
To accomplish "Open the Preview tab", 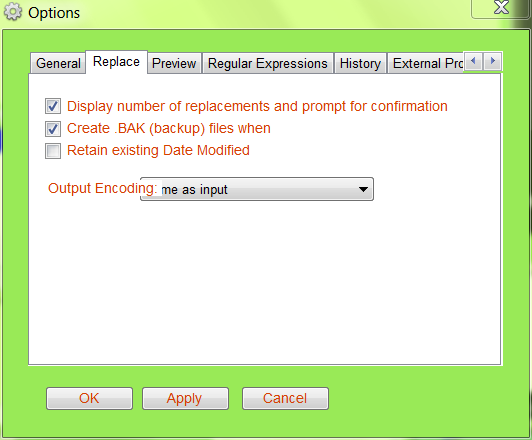I will [174, 63].
